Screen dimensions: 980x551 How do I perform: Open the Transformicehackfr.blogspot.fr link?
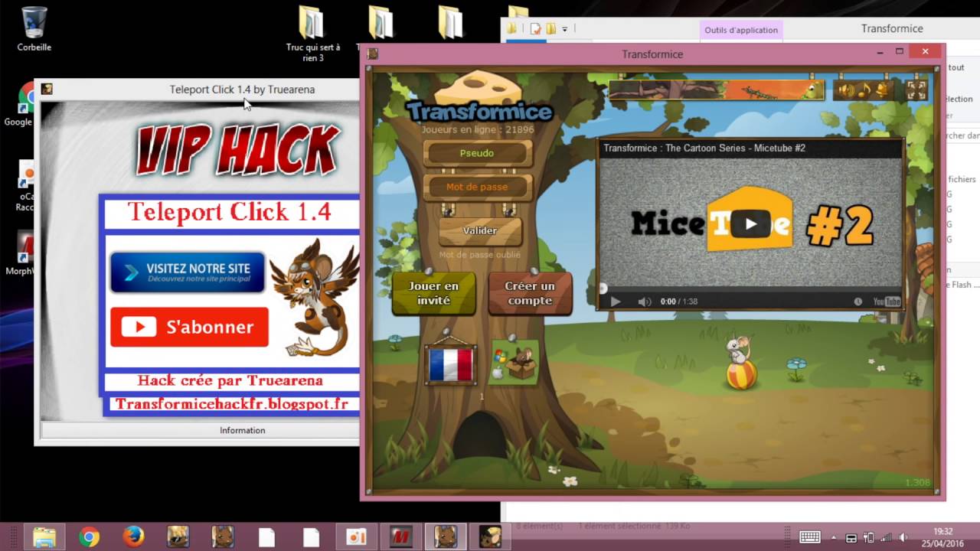(231, 404)
